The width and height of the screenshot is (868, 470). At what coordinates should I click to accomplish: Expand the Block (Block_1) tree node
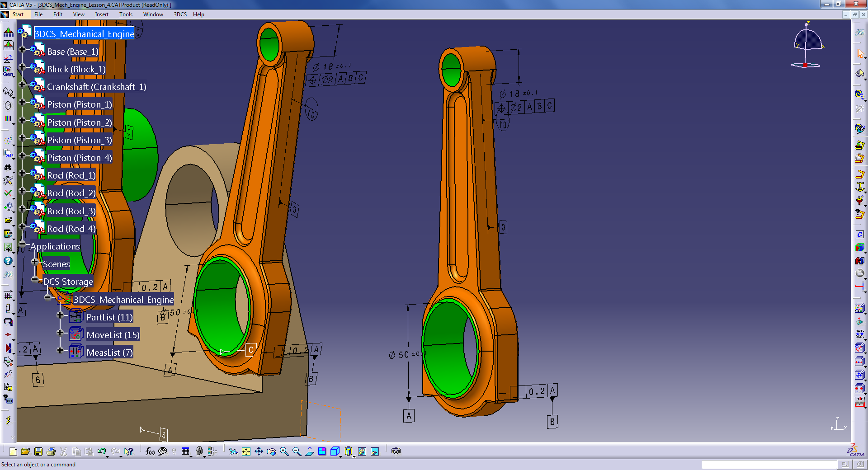[22, 66]
